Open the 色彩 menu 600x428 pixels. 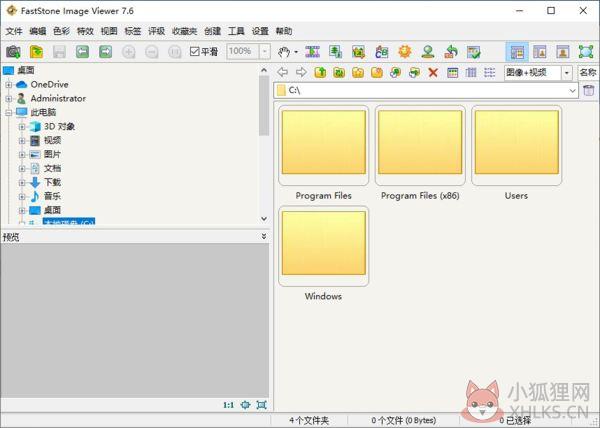pyautogui.click(x=61, y=31)
